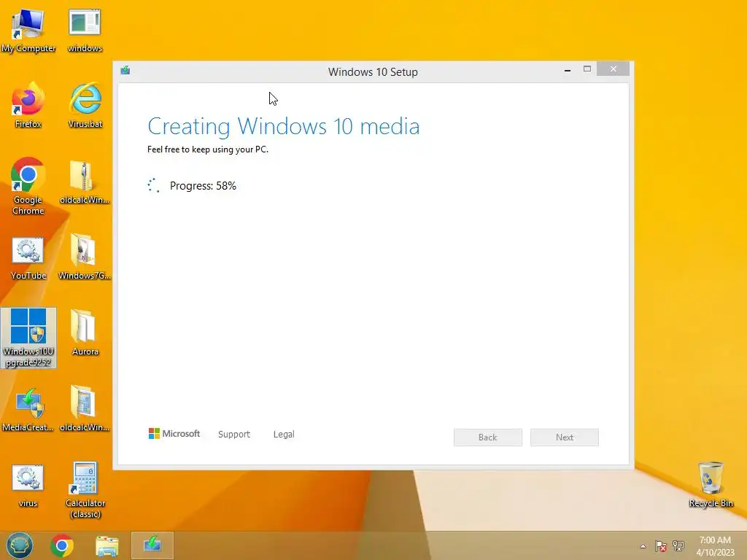Image resolution: width=747 pixels, height=560 pixels.
Task: Click the progress spinner in setup
Action: [x=153, y=185]
